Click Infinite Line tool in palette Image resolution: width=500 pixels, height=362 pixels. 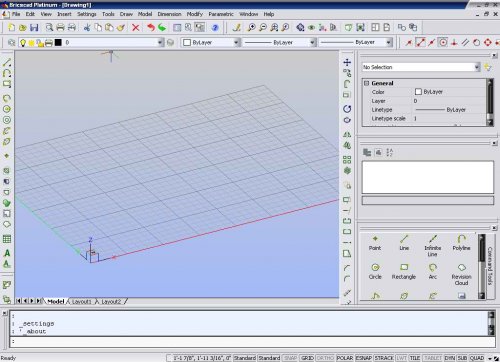(433, 246)
